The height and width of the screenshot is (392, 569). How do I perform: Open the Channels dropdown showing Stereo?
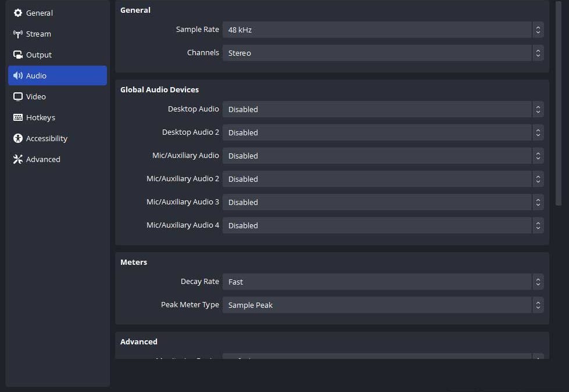coord(382,53)
